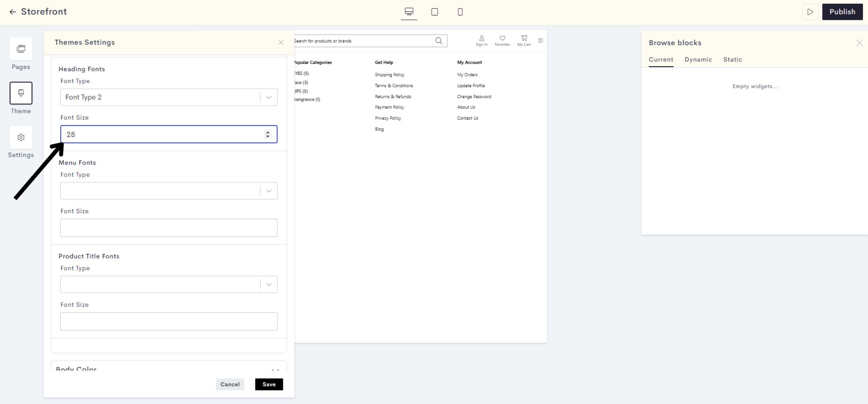Click the Popular Categories heading
The image size is (868, 404).
(313, 63)
